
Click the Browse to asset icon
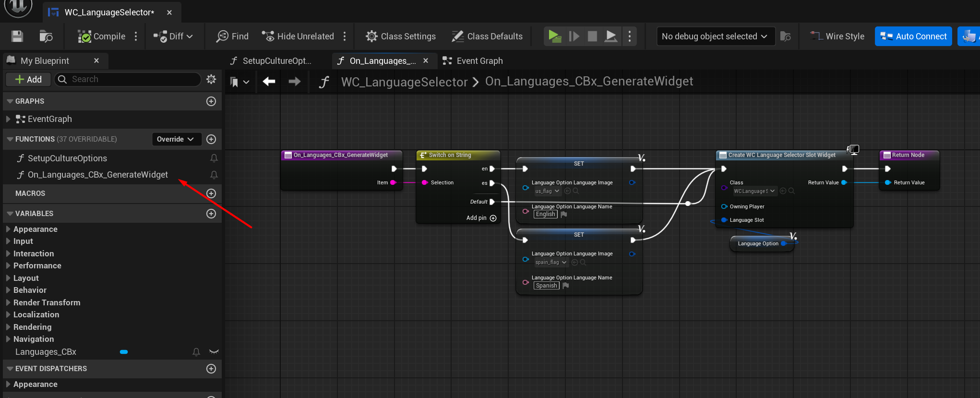46,36
